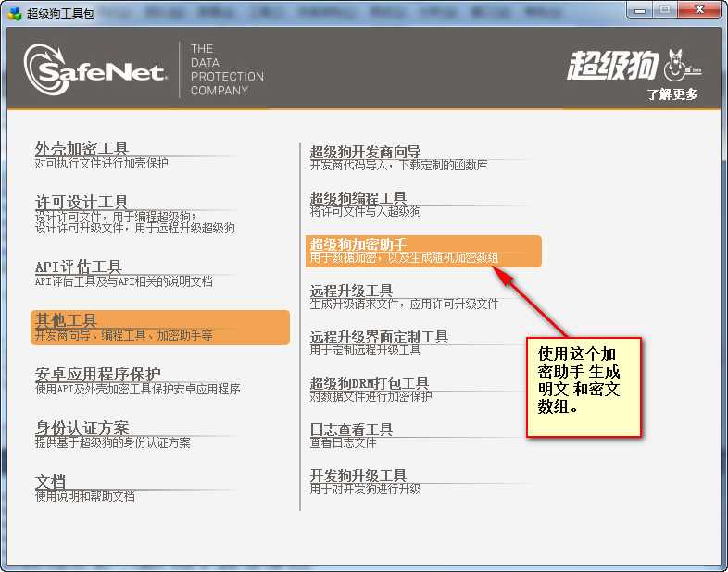Open 日志查看工具

[x=351, y=429]
